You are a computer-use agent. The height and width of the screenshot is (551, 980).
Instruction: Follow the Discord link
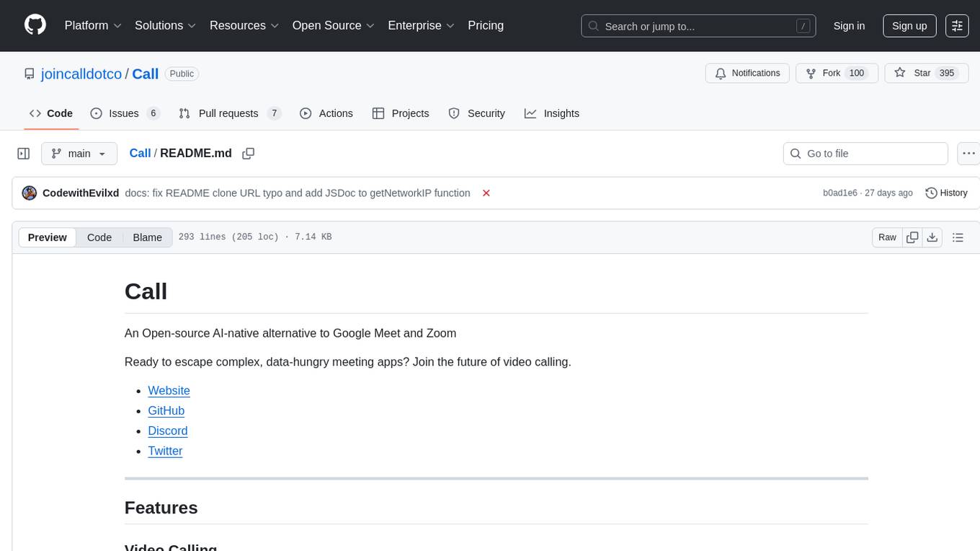168,431
